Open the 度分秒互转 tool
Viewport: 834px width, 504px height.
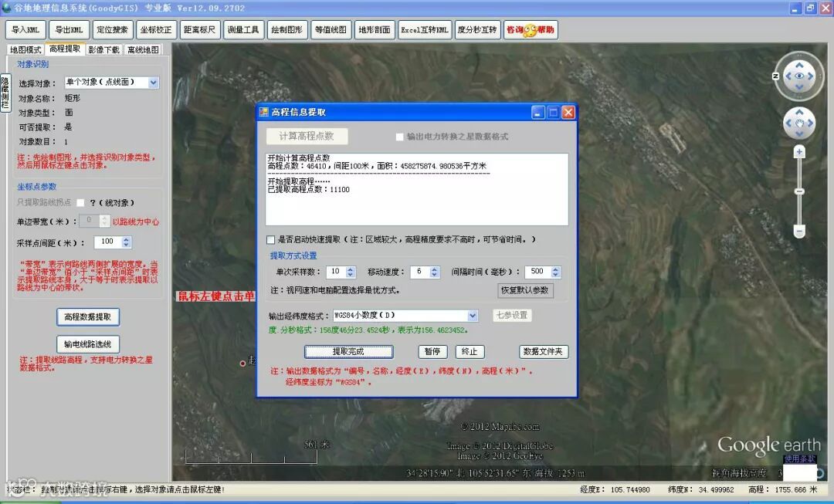pos(477,30)
